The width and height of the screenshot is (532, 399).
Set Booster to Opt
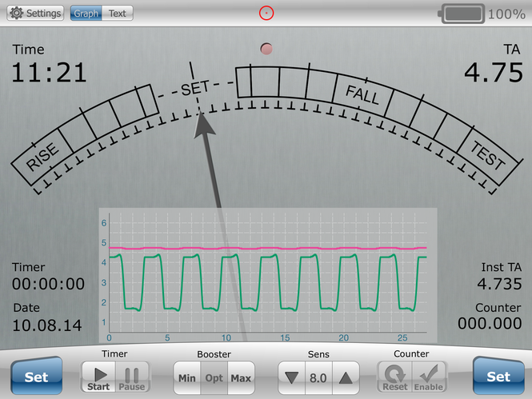point(214,377)
